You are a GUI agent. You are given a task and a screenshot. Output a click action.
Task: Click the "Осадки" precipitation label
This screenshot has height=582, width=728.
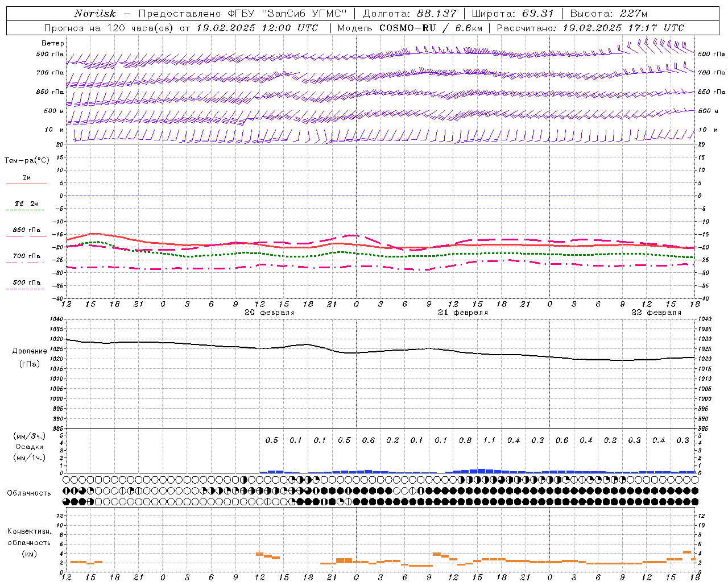(x=30, y=447)
